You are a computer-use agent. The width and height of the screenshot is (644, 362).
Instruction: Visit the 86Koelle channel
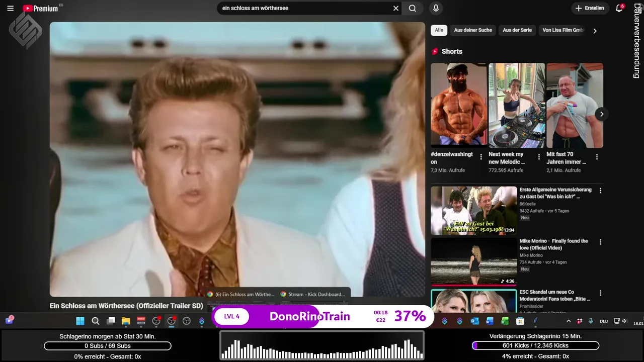(x=529, y=204)
